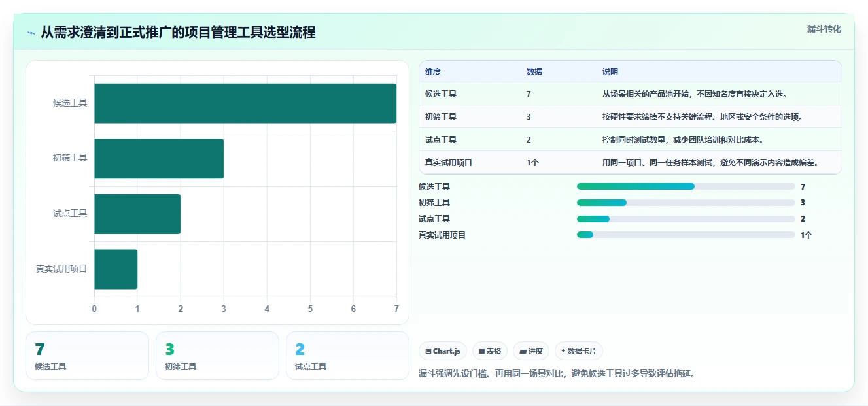Click the table value 1个
Viewport: 868px width, 406px height.
pyautogui.click(x=532, y=163)
